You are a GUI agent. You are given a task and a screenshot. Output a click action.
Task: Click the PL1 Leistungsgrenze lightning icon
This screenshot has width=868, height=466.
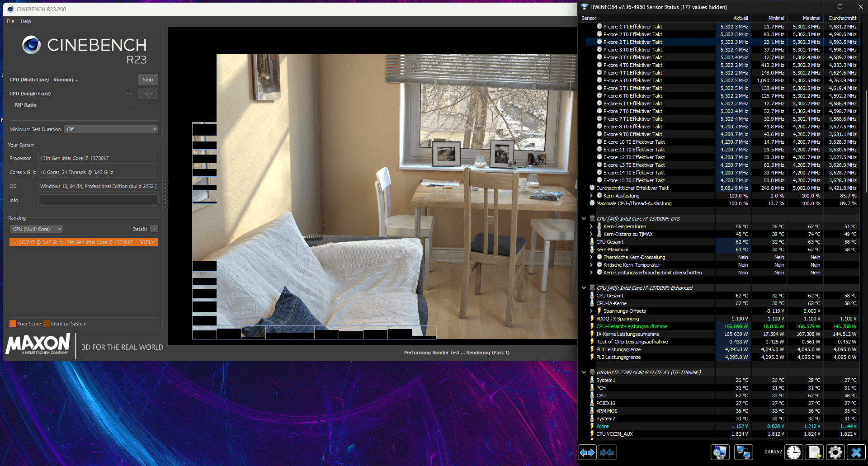pos(592,349)
